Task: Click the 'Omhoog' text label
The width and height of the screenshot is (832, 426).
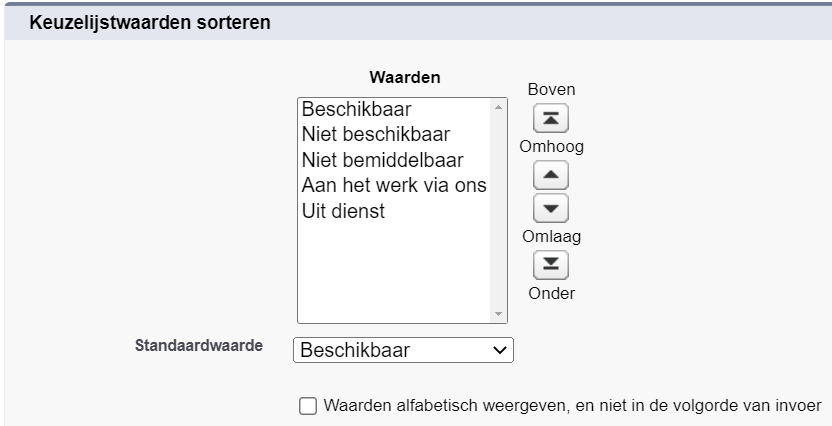Action: (551, 146)
